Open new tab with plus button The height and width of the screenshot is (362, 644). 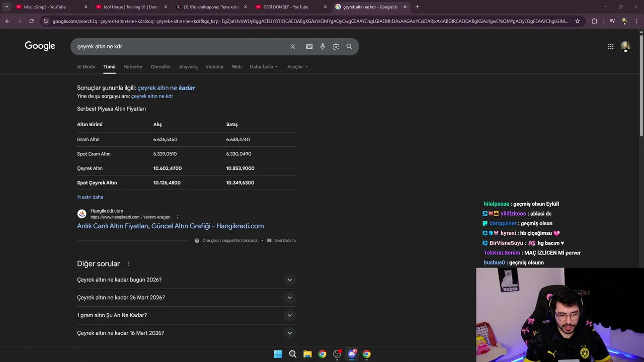pyautogui.click(x=417, y=7)
